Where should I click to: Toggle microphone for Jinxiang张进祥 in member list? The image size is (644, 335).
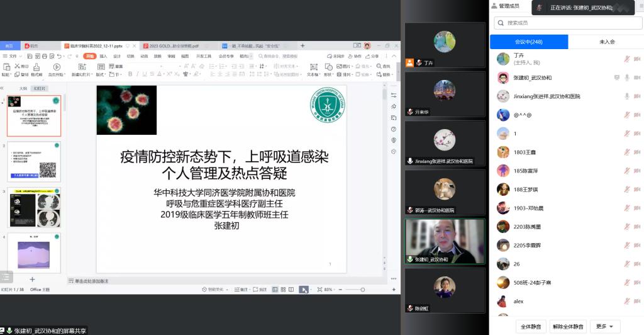(627, 96)
